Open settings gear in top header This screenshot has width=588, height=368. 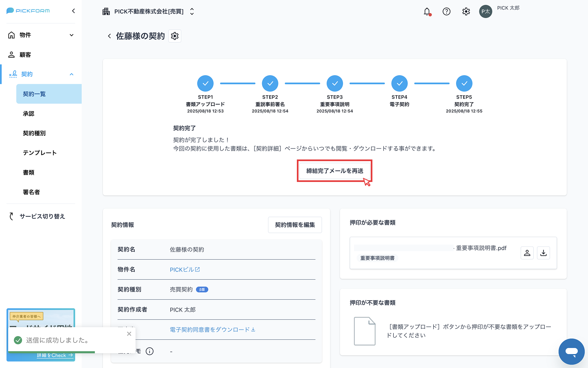[x=466, y=12]
